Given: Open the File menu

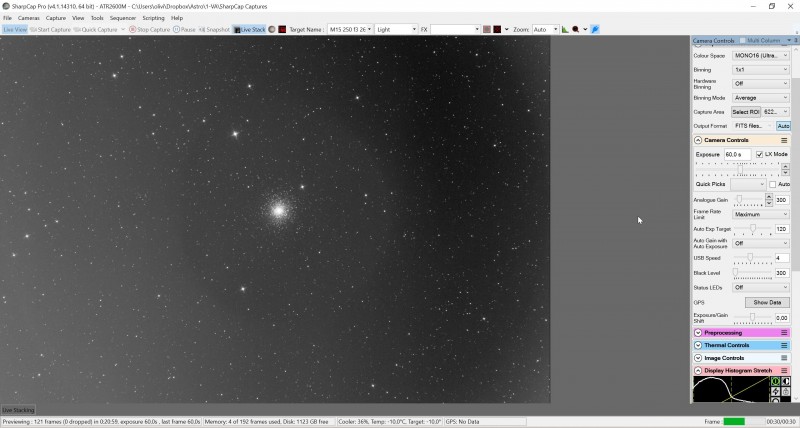Looking at the screenshot, I should click(x=8, y=18).
